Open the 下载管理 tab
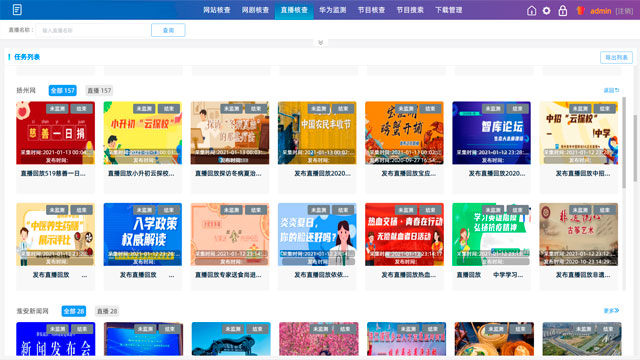 click(x=449, y=10)
